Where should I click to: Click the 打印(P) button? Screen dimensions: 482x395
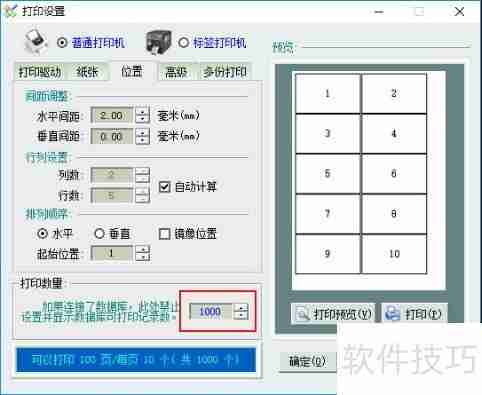pyautogui.click(x=414, y=314)
